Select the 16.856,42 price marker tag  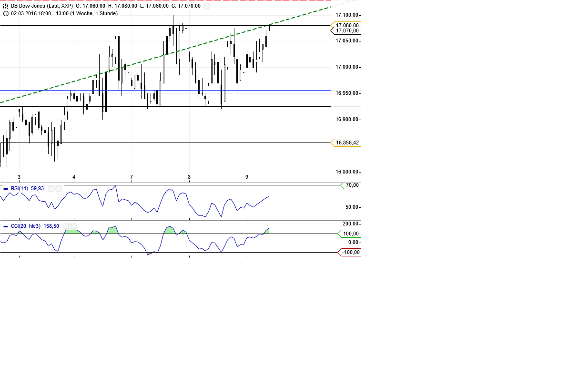[x=346, y=142]
